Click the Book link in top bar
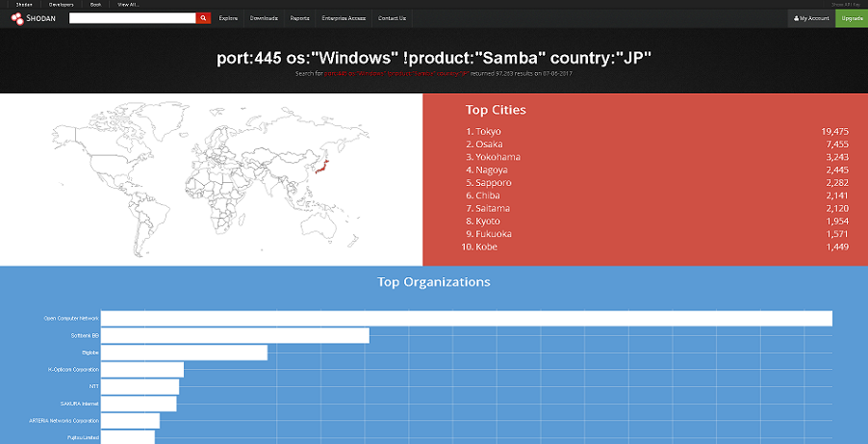This screenshot has width=868, height=444. [96, 5]
